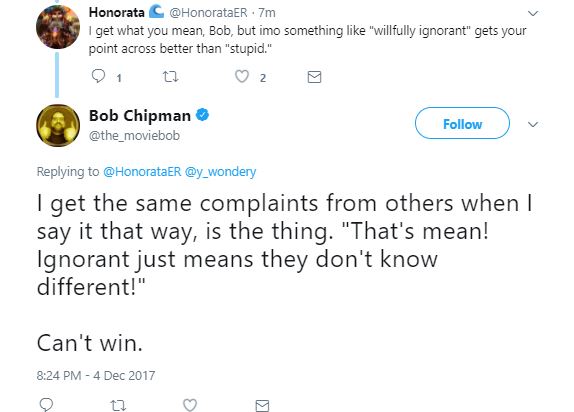The image size is (574, 412).
Task: Open the 8:24 PM - 4 Dec 2017 timestamp
Action: tap(96, 376)
